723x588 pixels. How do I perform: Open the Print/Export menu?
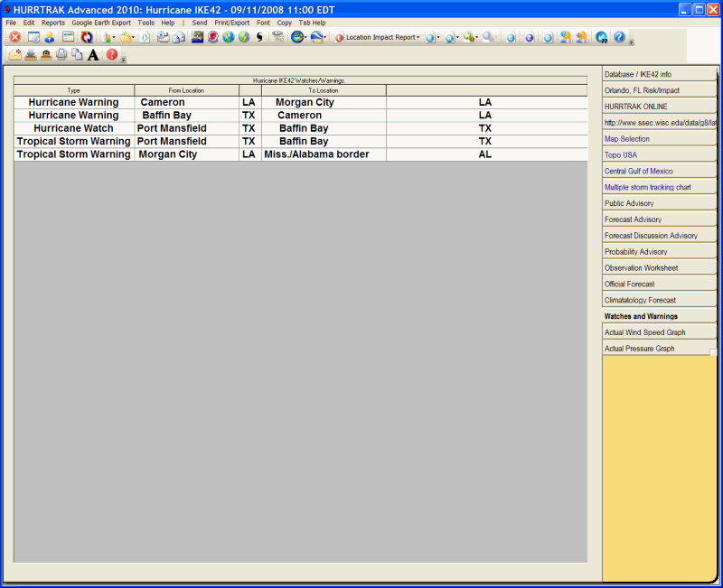[231, 22]
